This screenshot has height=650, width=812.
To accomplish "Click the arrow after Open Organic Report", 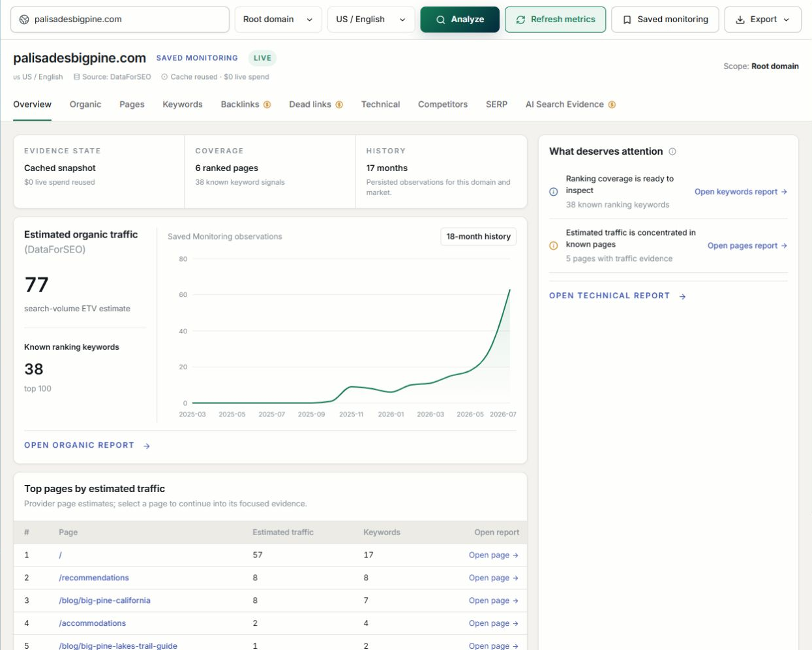I will [147, 446].
